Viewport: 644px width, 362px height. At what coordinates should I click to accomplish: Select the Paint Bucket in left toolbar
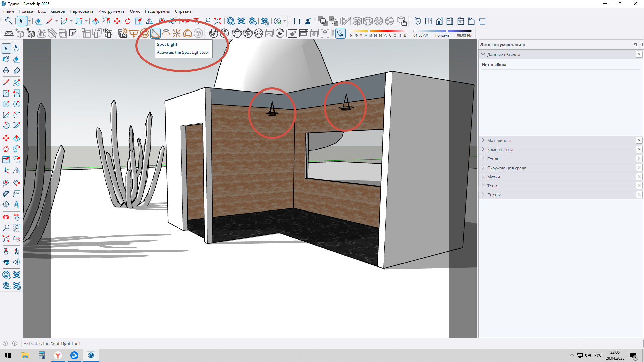click(6, 59)
